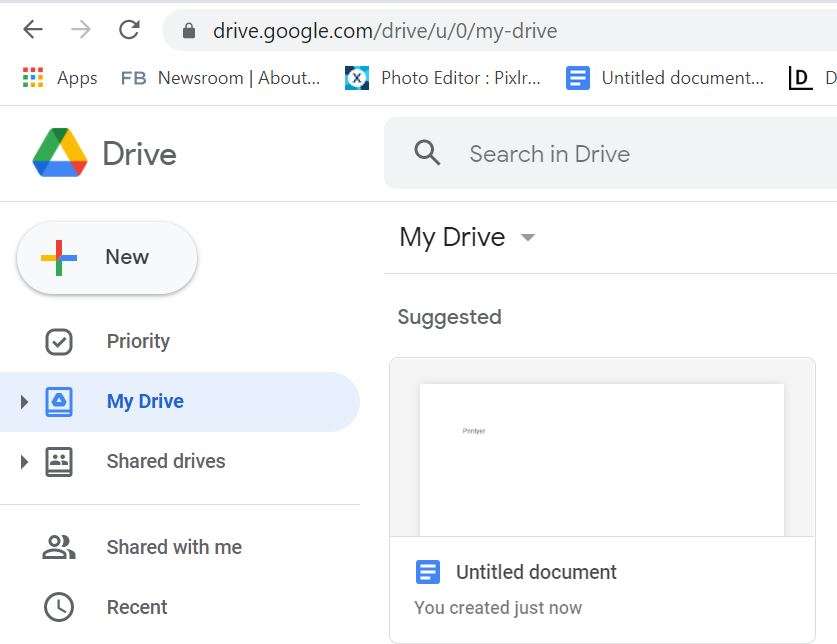Select the drive.google.com address bar URL
The image size is (837, 644).
[x=384, y=31]
